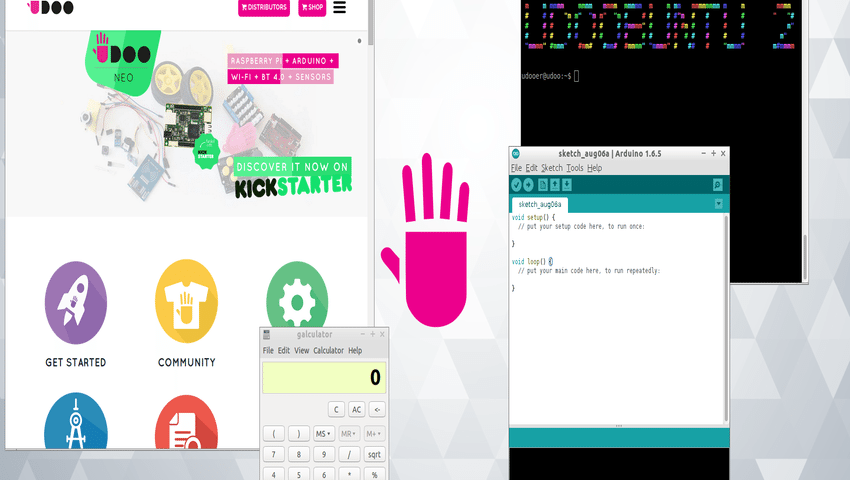Click in Arduino code editor at void loop()
The width and height of the screenshot is (850, 480).
[x=532, y=261]
